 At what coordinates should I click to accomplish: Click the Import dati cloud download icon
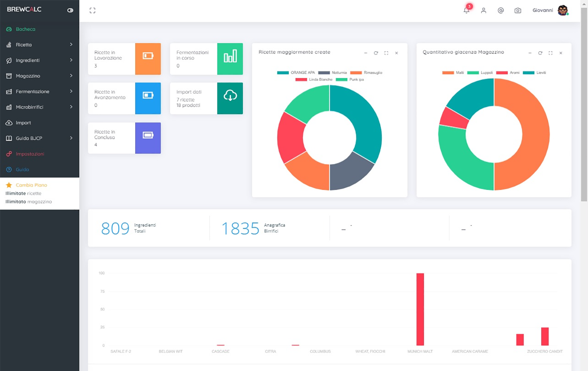pos(230,95)
